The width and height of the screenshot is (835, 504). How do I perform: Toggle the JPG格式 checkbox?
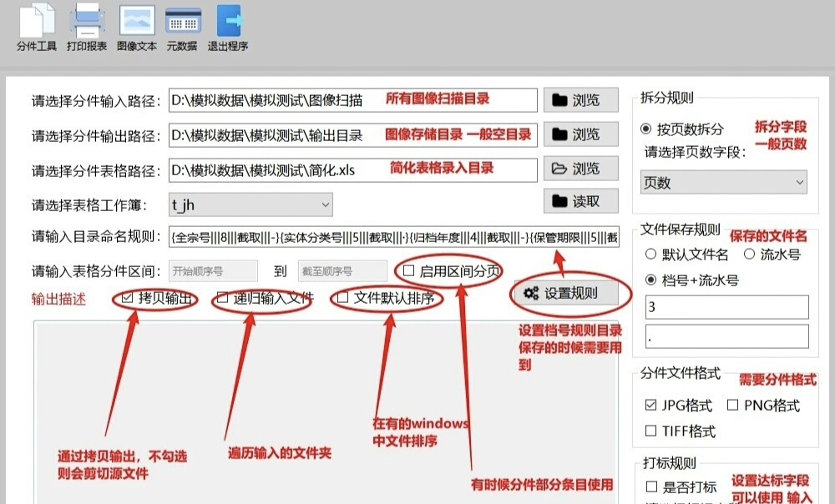coord(650,406)
